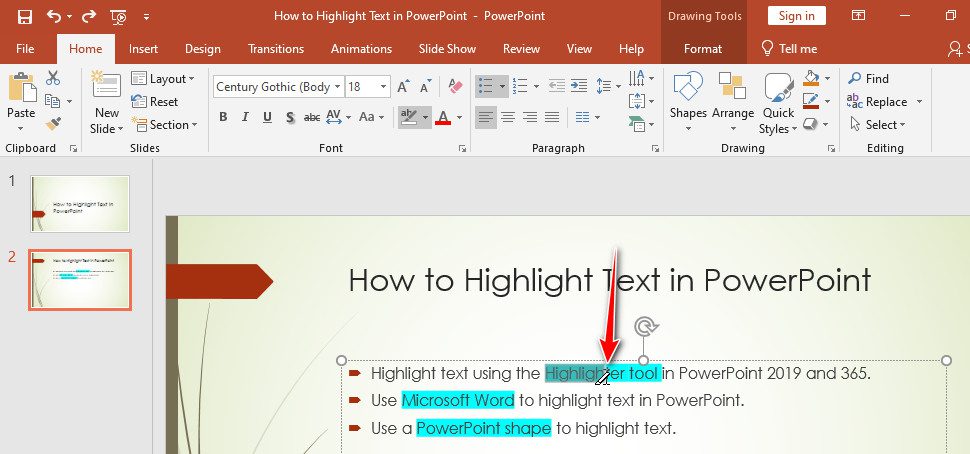Click the Arrange icon

[x=732, y=86]
